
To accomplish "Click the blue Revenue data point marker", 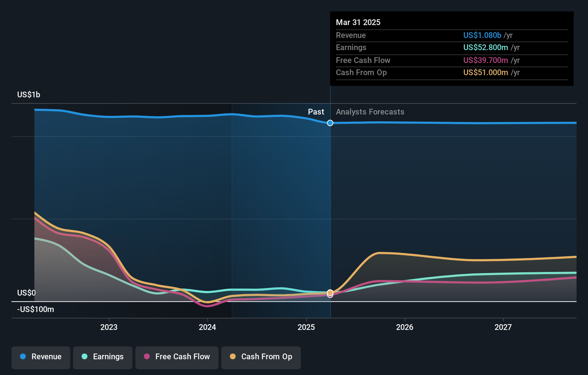I will point(330,123).
